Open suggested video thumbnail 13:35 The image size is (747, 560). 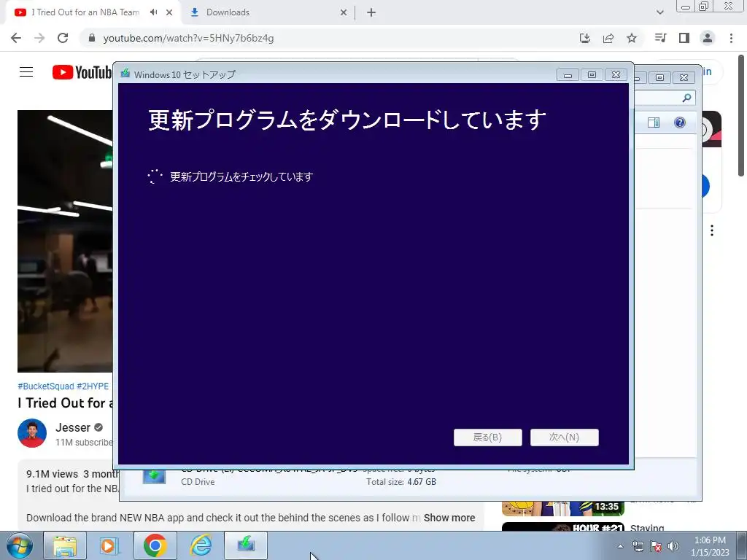pos(562,508)
